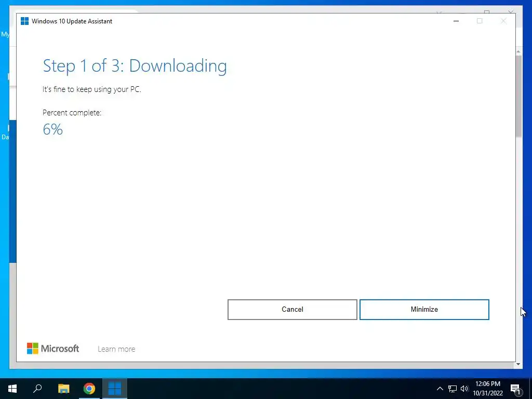Click the background window's vertical scrollbar thumb
Screen dimensions: 532x399
(518, 97)
